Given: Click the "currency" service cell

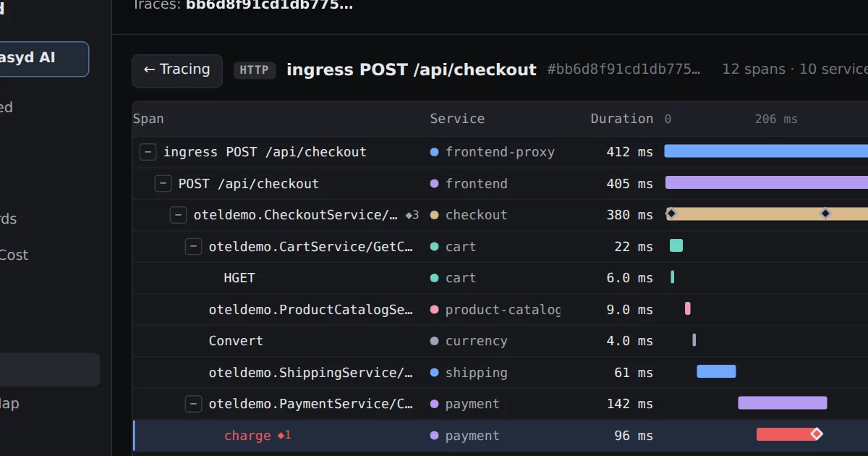Looking at the screenshot, I should click(469, 341).
